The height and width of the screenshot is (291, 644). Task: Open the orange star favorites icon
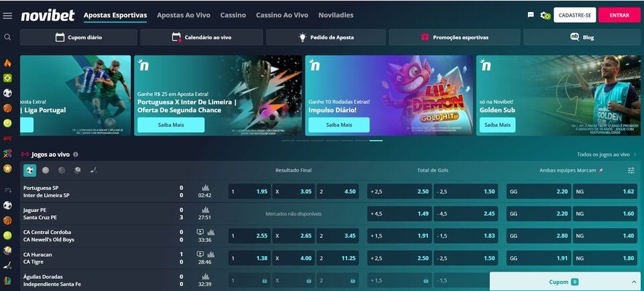tap(7, 168)
